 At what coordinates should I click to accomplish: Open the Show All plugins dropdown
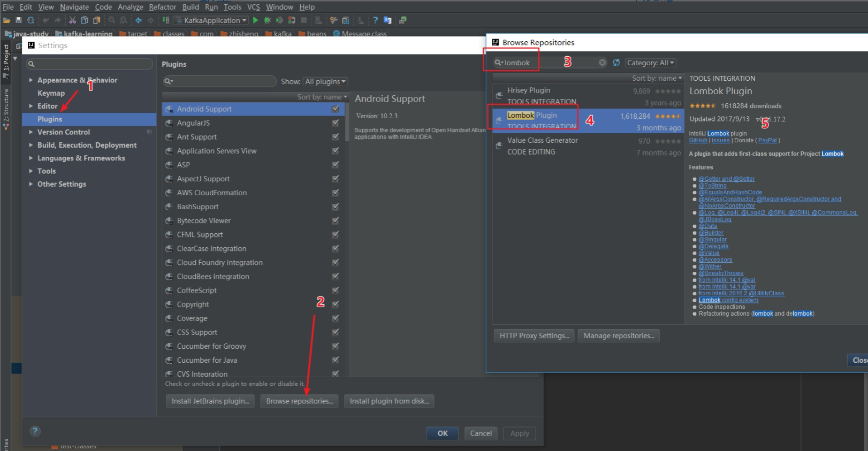pos(325,81)
